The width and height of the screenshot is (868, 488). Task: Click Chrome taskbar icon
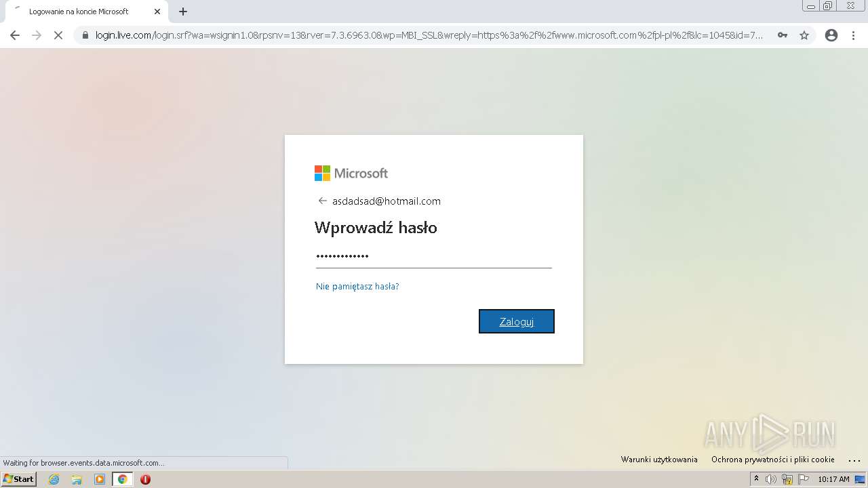pos(123,479)
